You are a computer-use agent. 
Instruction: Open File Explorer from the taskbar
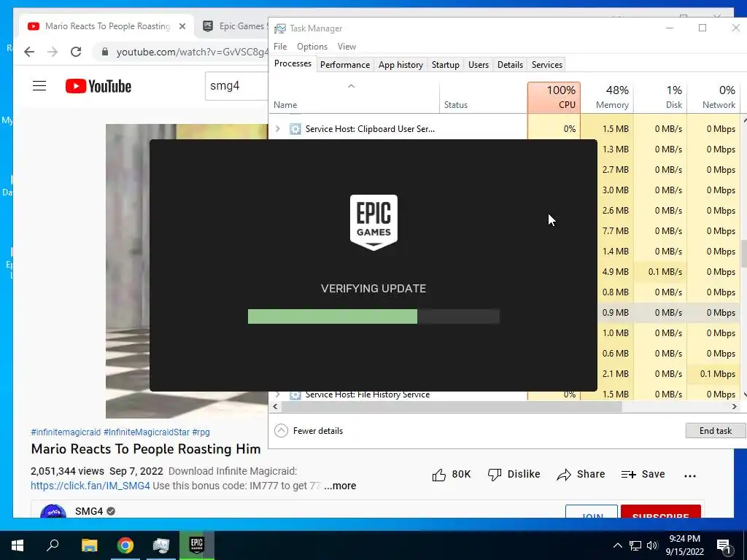[x=89, y=545]
